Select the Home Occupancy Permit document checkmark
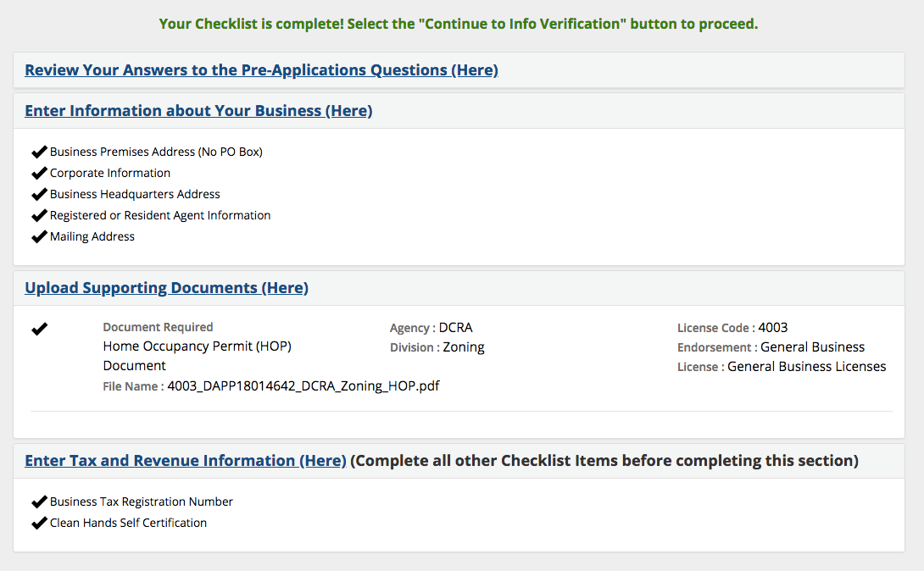 (x=39, y=329)
